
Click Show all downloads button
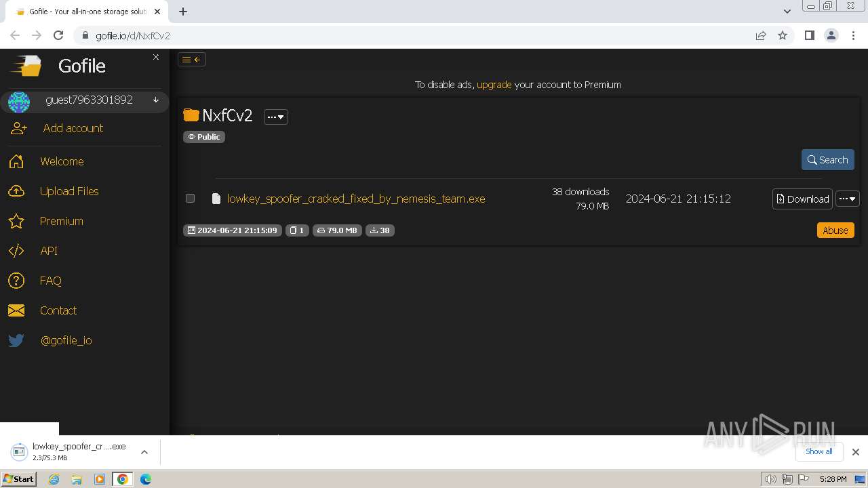point(819,451)
